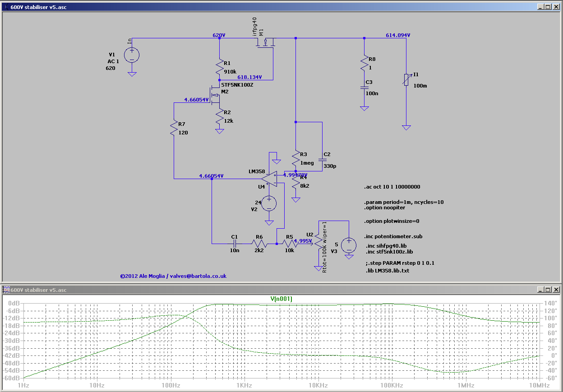
Task: Click the .inc stf5nk100z.lib directive
Action: (x=389, y=251)
